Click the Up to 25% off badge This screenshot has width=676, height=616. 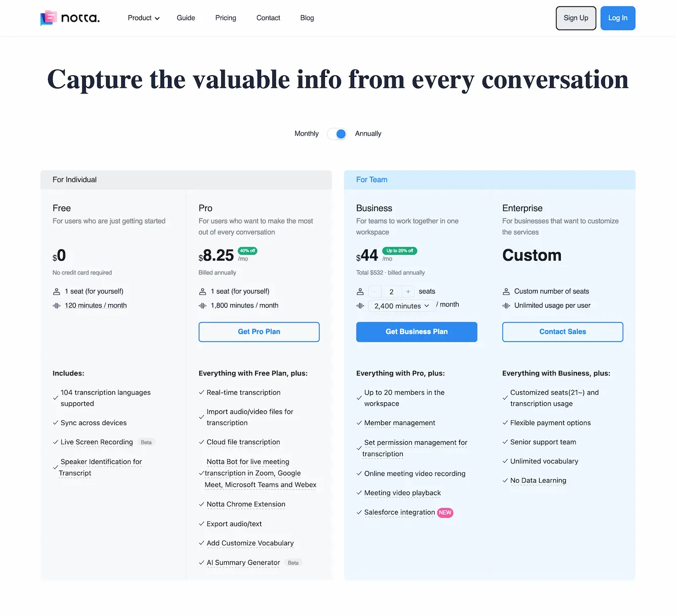tap(400, 251)
